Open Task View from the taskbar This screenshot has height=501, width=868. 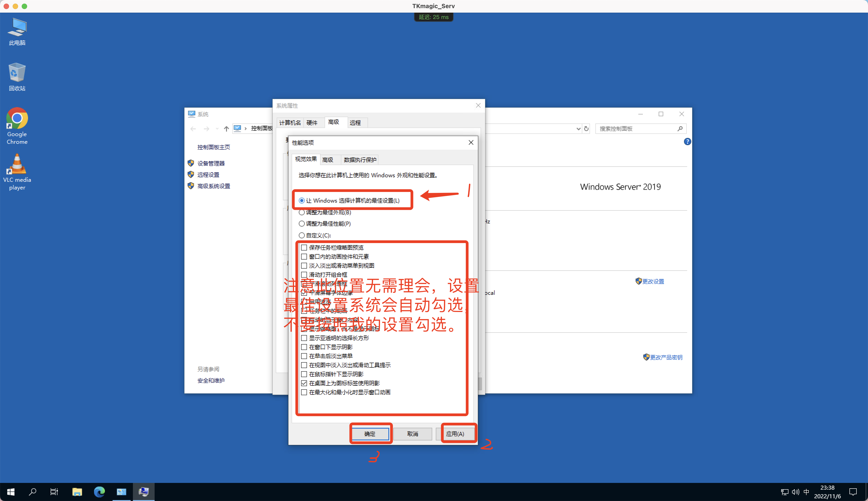(x=54, y=492)
